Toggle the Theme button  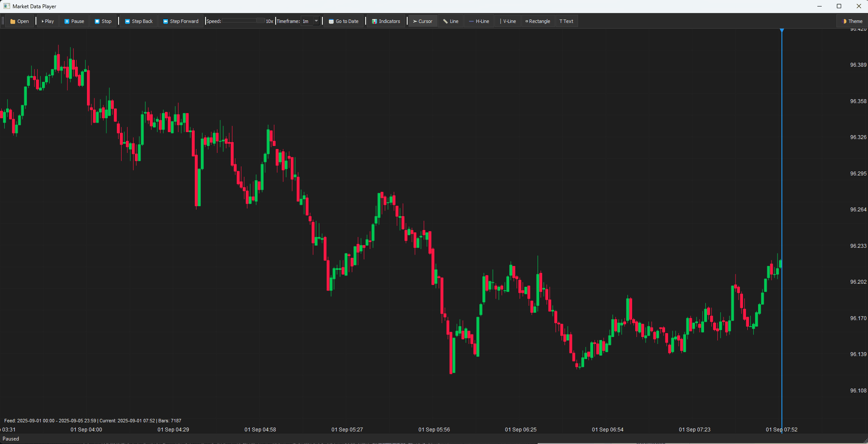coord(852,21)
